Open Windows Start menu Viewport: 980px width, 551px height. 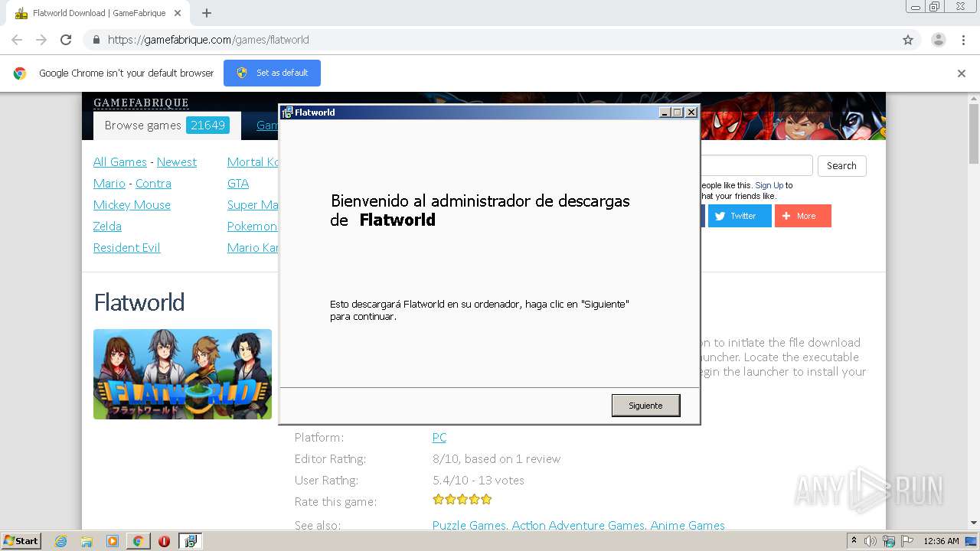tap(21, 541)
